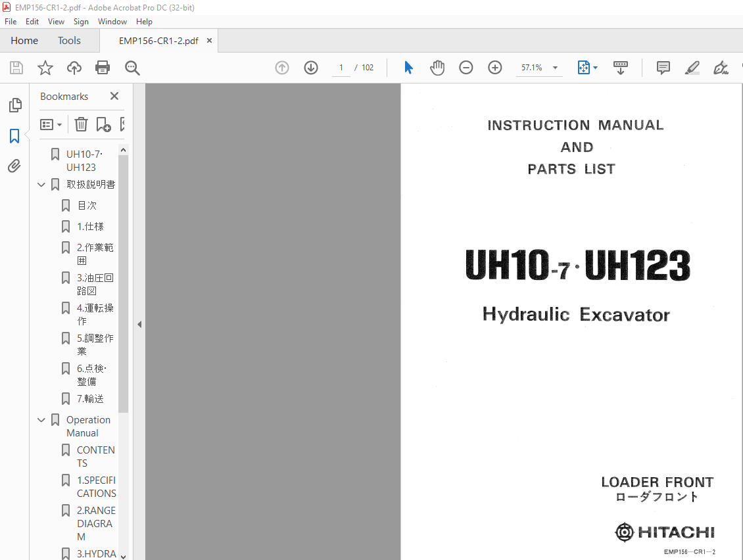The image size is (743, 560).
Task: Add a new bookmark icon
Action: tap(103, 124)
